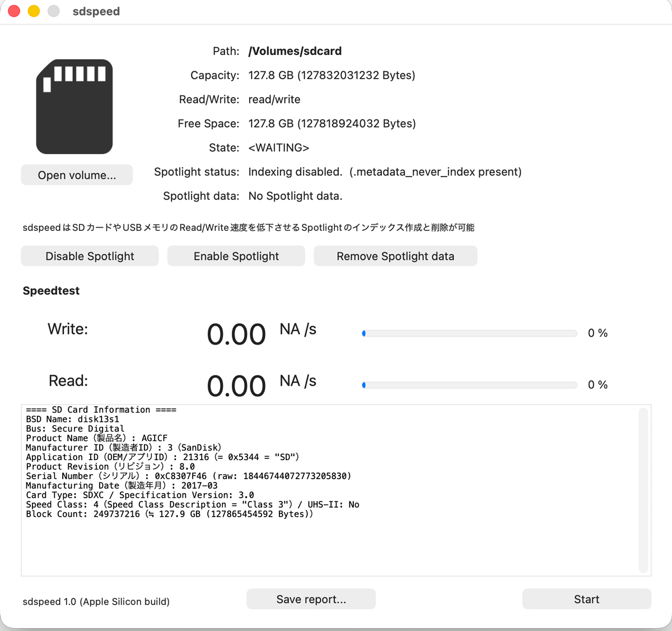Click the Read speed 0.00 value
The width and height of the screenshot is (672, 631).
tap(236, 386)
